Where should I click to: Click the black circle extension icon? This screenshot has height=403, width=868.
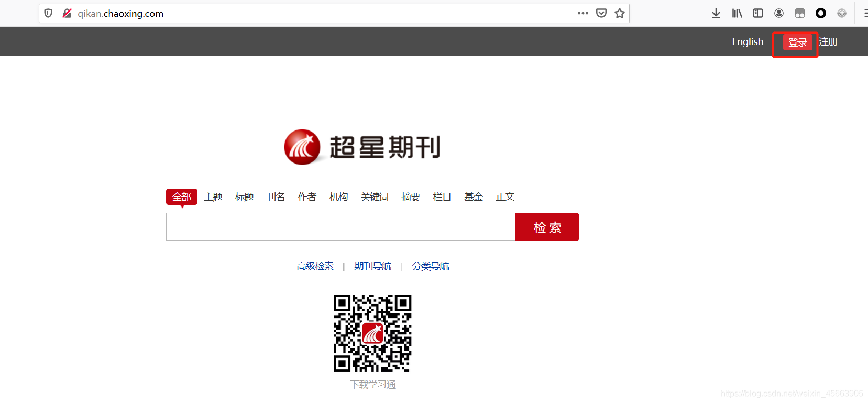click(x=821, y=13)
